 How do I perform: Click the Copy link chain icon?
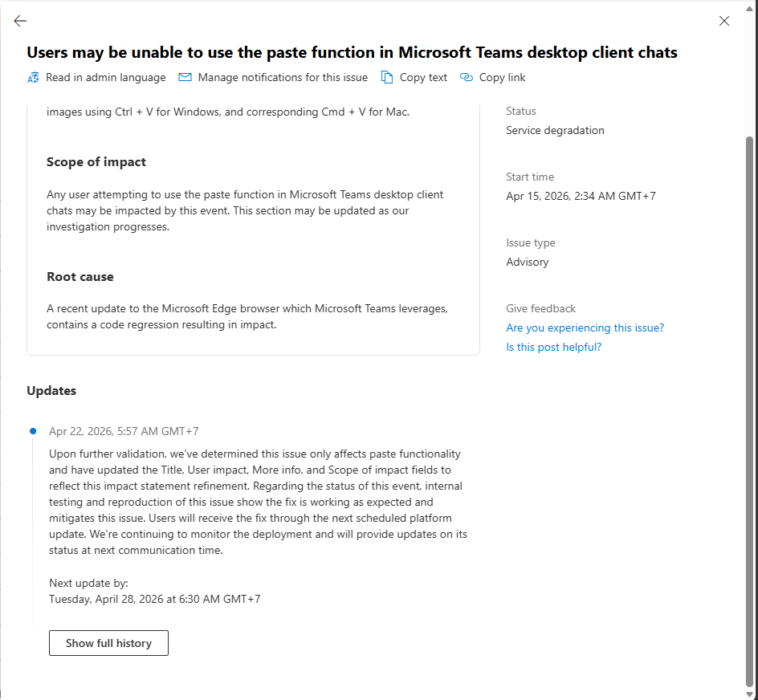466,77
